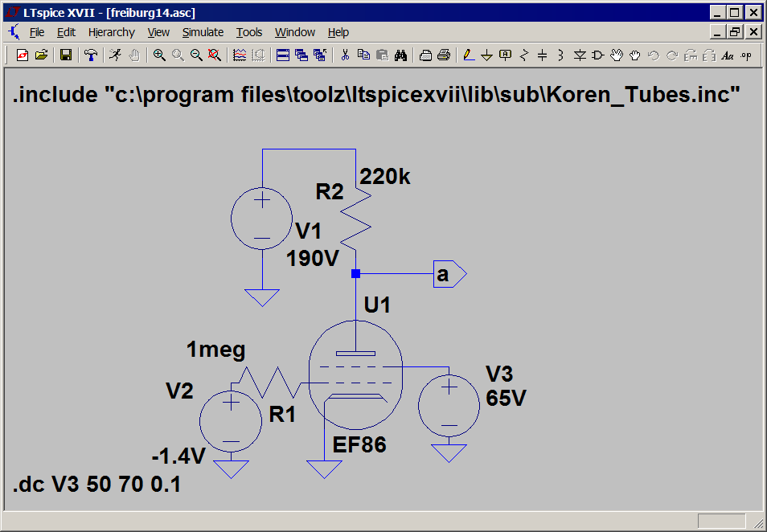The image size is (767, 532).
Task: Open the Edit menu
Action: [x=66, y=32]
